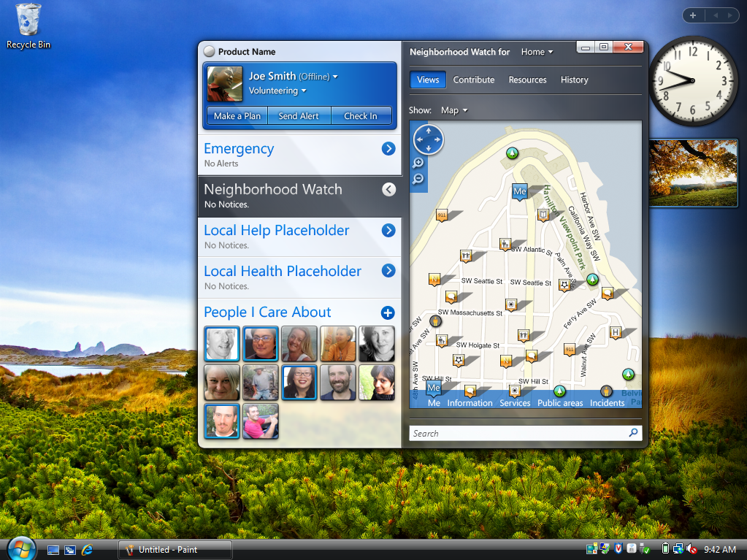Screen dimensions: 747x560
Task: Click Joe Smith's profile photo
Action: click(x=225, y=84)
